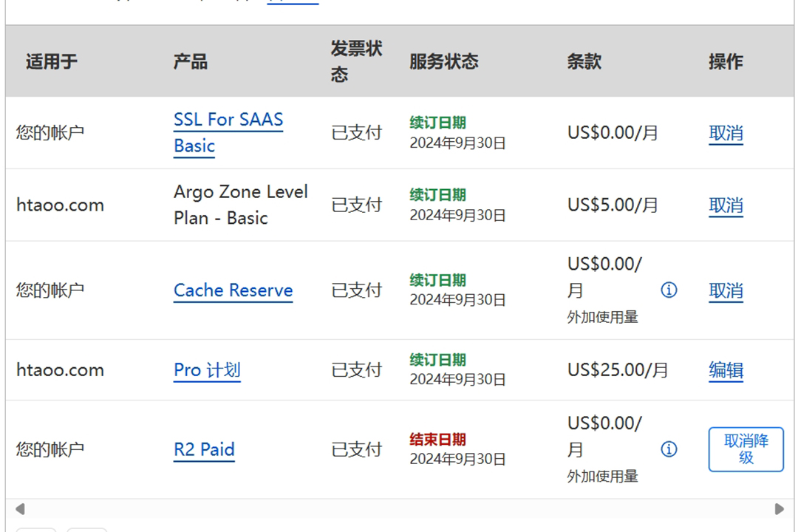
Task: Click the right arrow of horizontal scrollbar
Action: point(780,509)
